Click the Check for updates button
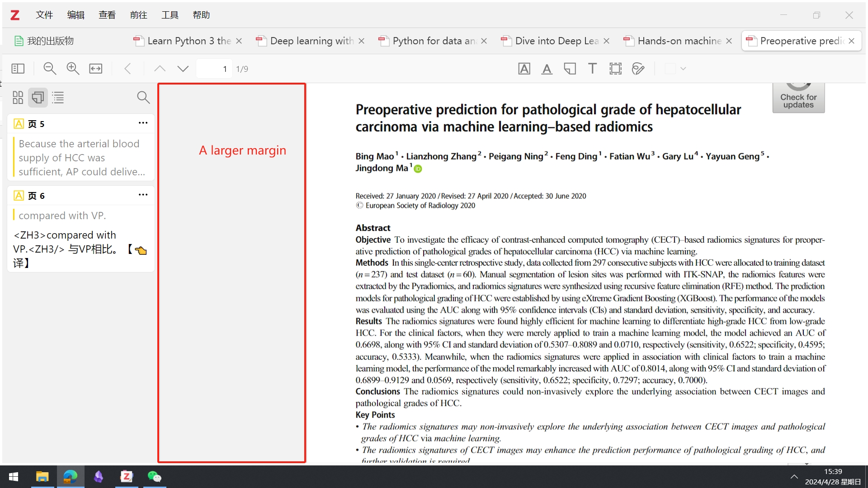This screenshot has width=868, height=488. pos(798,98)
